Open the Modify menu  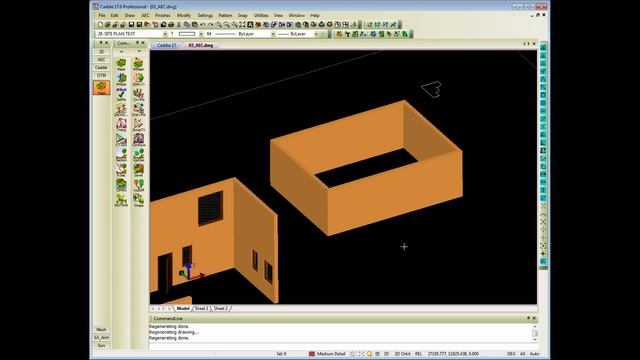pyautogui.click(x=184, y=16)
